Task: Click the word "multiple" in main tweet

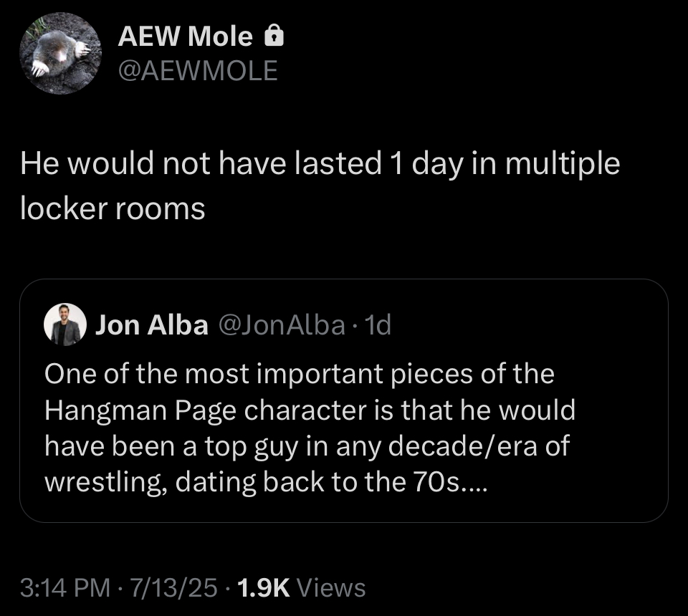Action: pos(562,164)
